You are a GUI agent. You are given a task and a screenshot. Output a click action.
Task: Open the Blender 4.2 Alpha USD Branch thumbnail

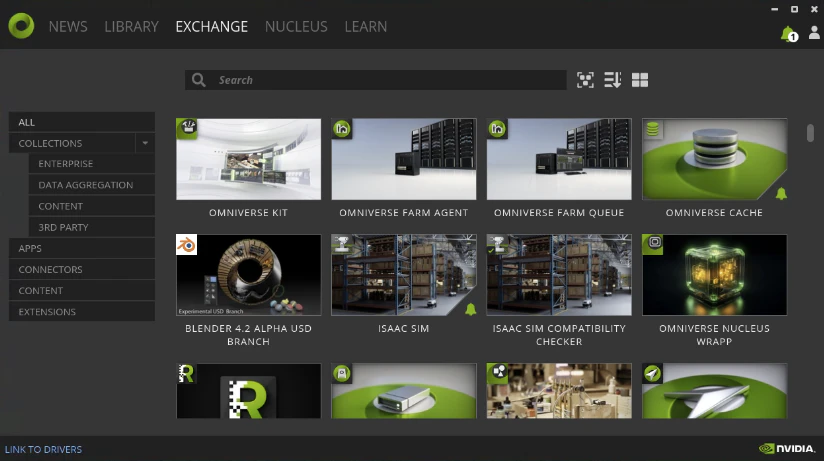coord(249,275)
